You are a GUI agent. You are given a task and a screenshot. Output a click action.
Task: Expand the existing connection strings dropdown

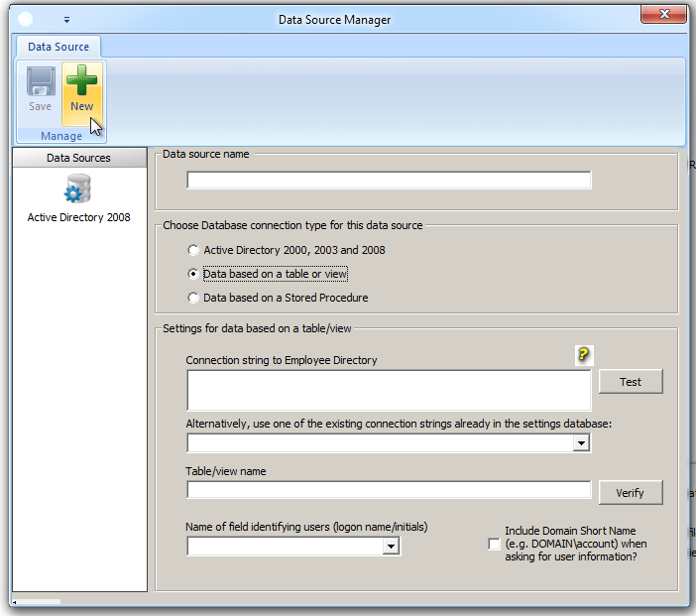point(582,443)
